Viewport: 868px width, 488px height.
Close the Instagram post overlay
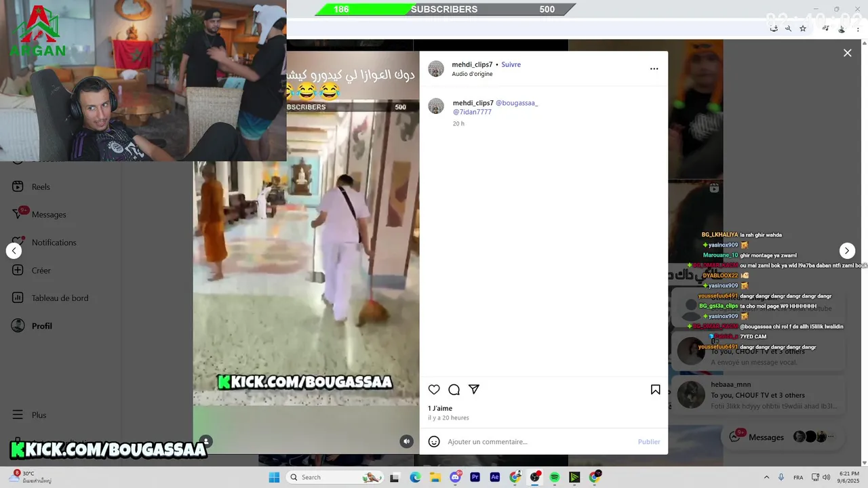[x=847, y=53]
